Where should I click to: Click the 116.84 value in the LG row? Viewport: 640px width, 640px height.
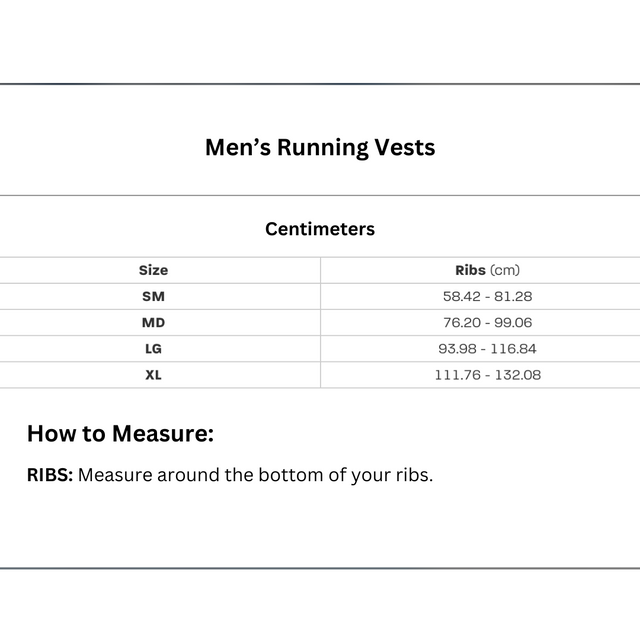516,348
